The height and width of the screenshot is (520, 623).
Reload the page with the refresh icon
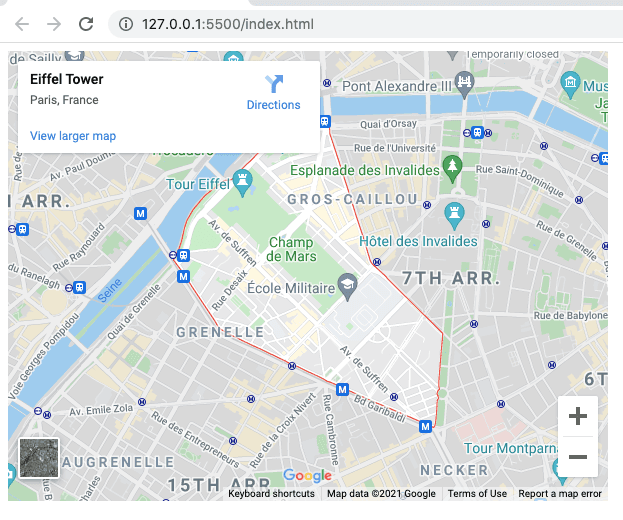coord(87,24)
